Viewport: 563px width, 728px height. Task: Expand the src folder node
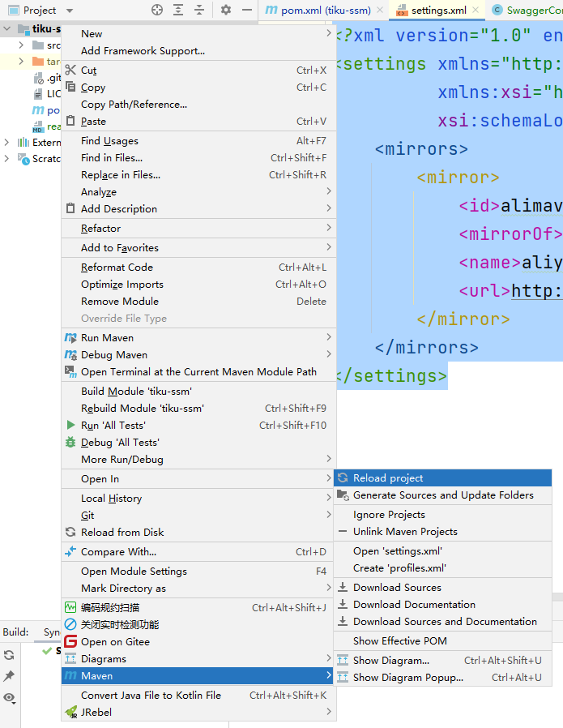[21, 45]
